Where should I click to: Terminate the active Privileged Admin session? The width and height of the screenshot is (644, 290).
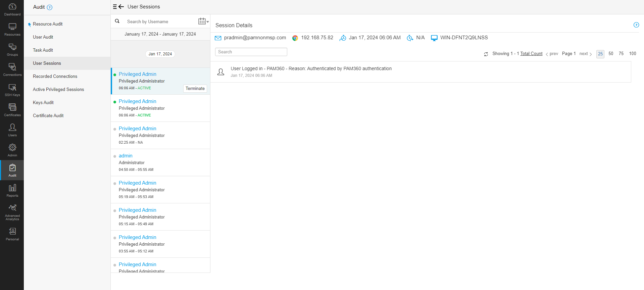[x=195, y=89]
